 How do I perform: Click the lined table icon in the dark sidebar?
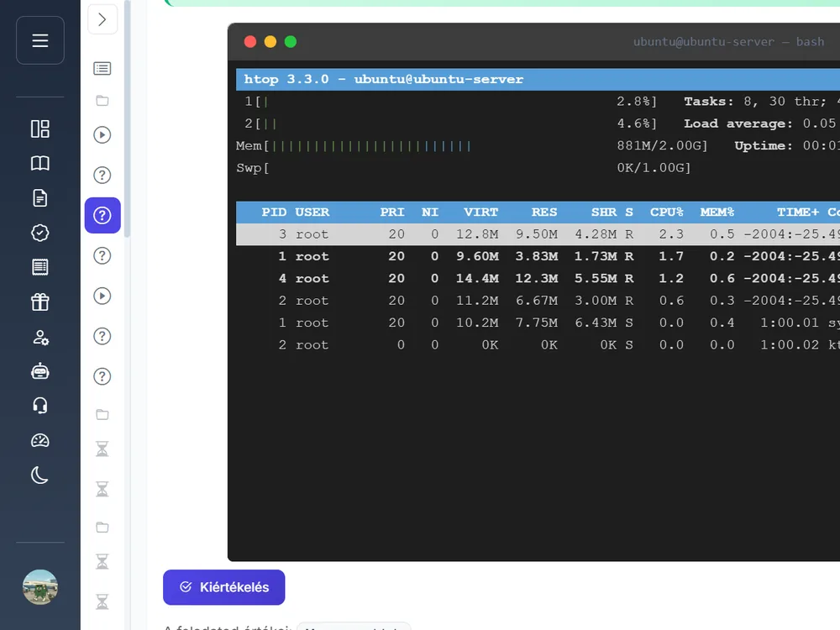click(40, 267)
